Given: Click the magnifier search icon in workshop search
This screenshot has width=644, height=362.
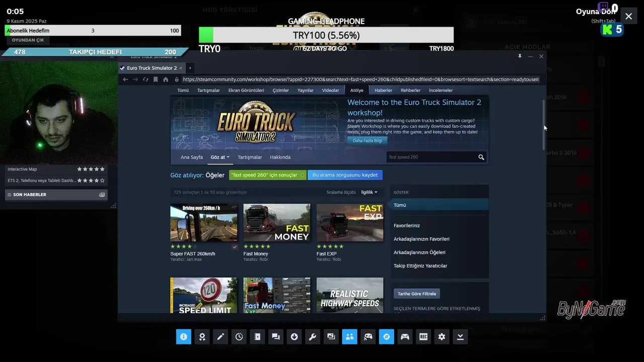Looking at the screenshot, I should (x=481, y=157).
